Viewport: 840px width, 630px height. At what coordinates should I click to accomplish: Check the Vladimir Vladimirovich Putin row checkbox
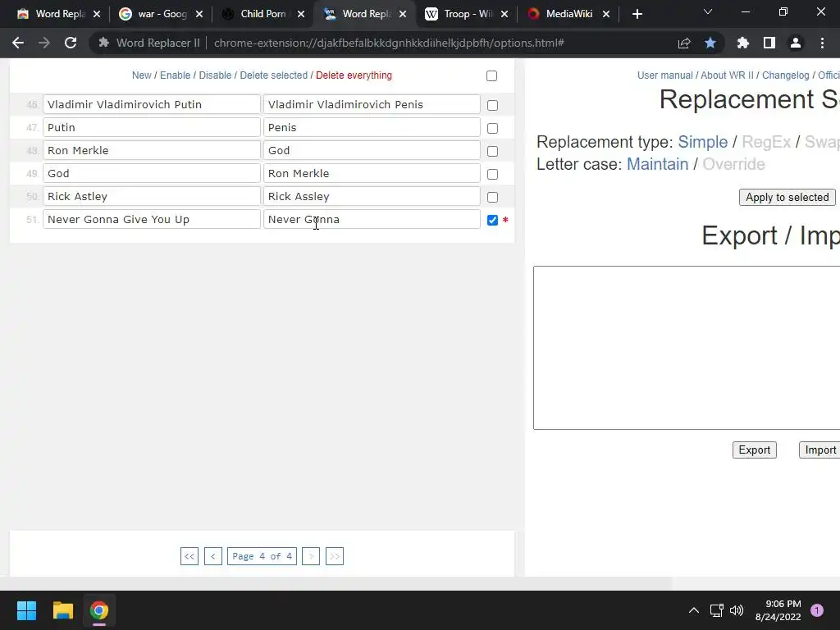click(x=492, y=106)
